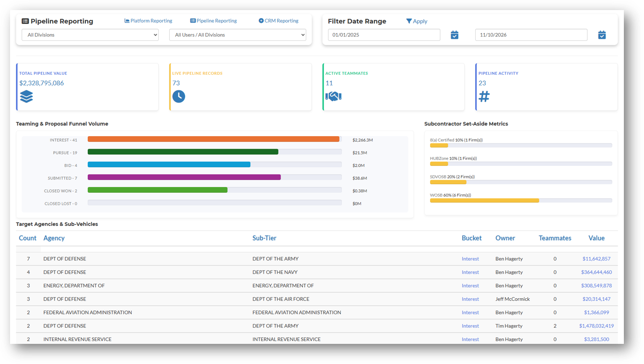Select the Pipeline Reporting tab link
The height and width of the screenshot is (364, 644).
pos(213,21)
